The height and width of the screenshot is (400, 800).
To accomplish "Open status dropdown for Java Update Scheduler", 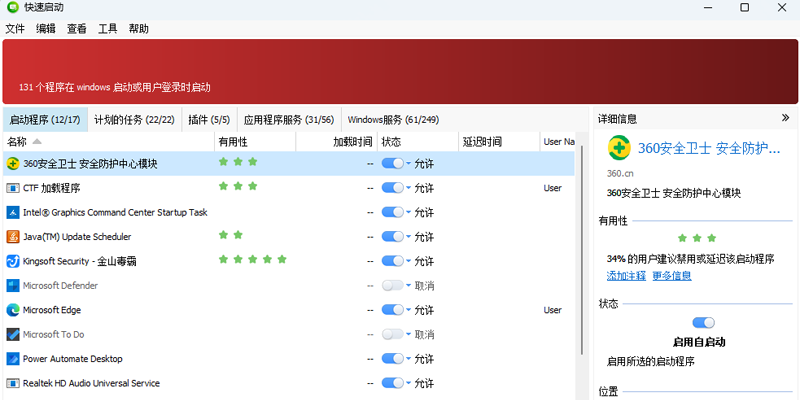I will click(x=409, y=237).
